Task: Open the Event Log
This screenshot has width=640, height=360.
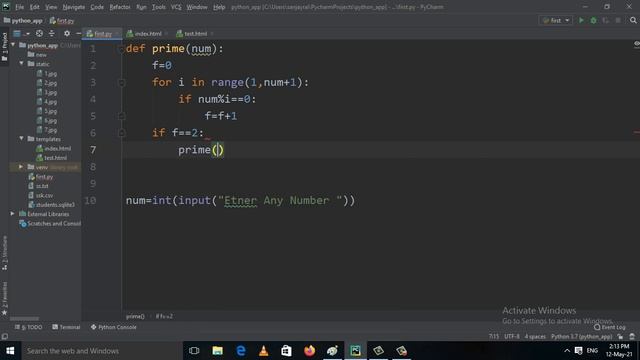Action: coord(609,327)
